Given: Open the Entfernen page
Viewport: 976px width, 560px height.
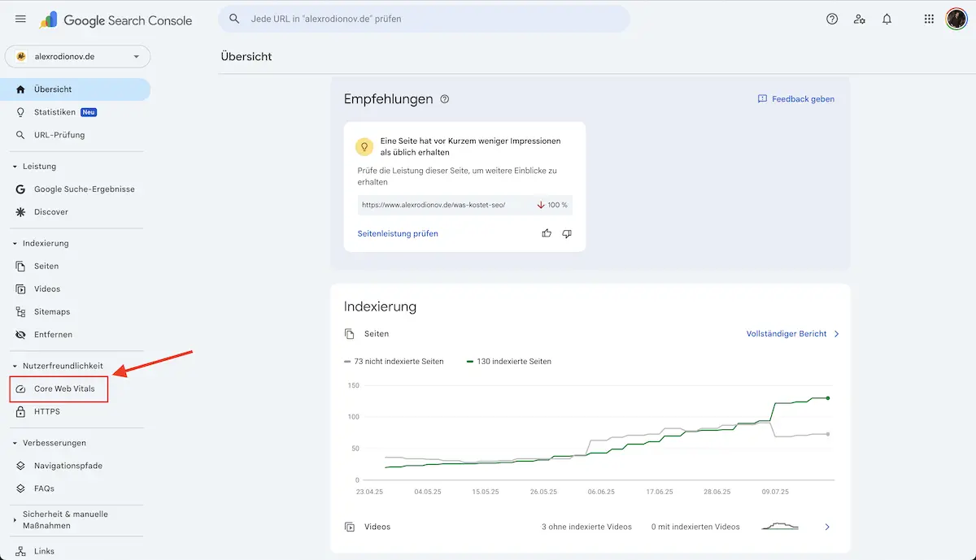Looking at the screenshot, I should click(76, 335).
